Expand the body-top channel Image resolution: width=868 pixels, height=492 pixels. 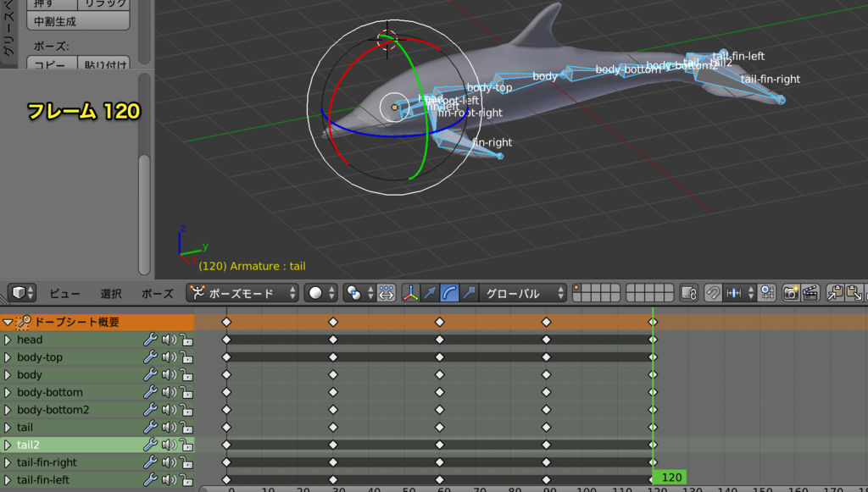click(8, 357)
